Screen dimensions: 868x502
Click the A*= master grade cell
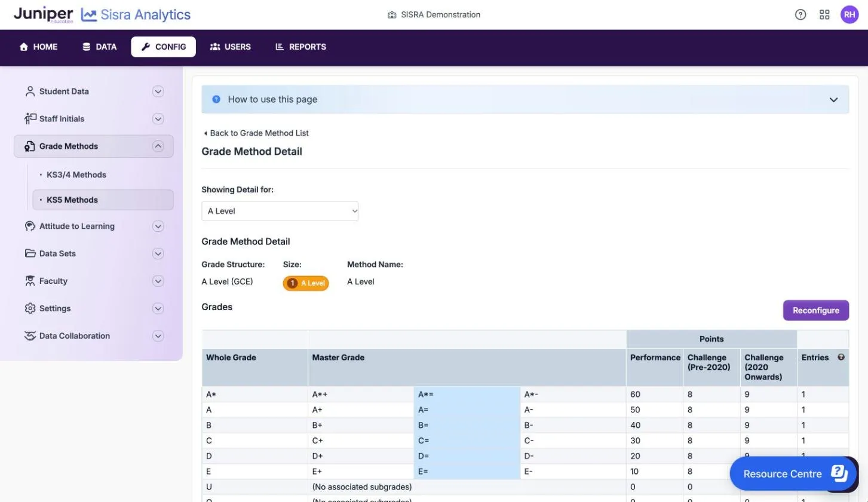467,394
